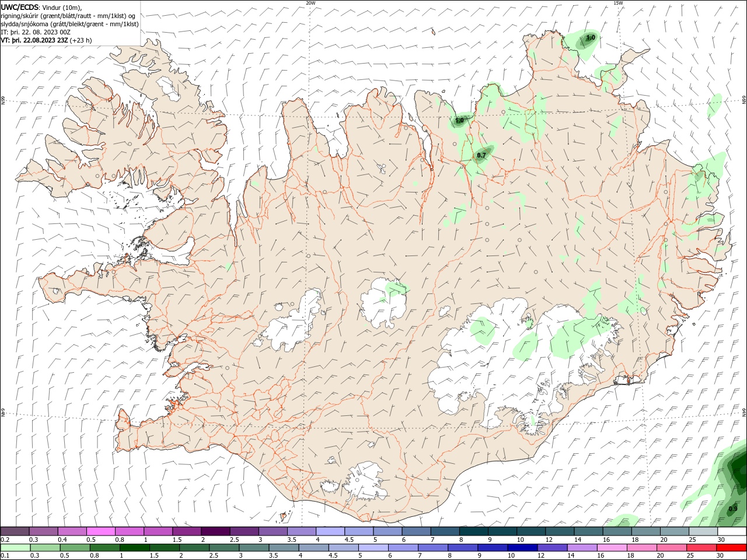The height and width of the screenshot is (560, 747).
Task: Click the 20W longitude label at the top
Action: 310,3
